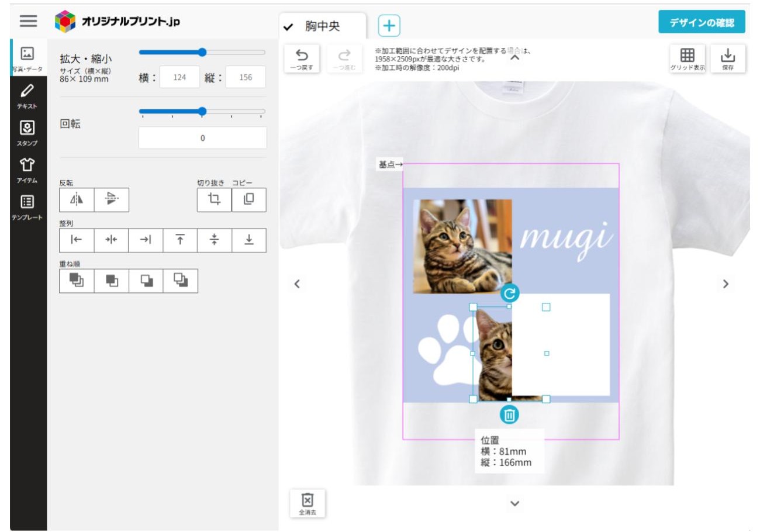Click the rotate handle on selected image
Viewport: 760px width, 532px height.
(509, 293)
